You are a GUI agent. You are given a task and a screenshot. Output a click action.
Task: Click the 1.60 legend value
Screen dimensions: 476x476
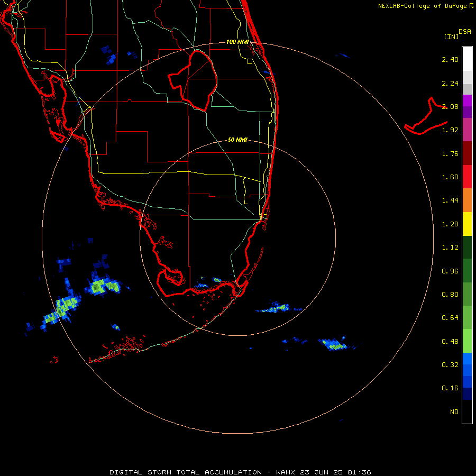pos(450,177)
